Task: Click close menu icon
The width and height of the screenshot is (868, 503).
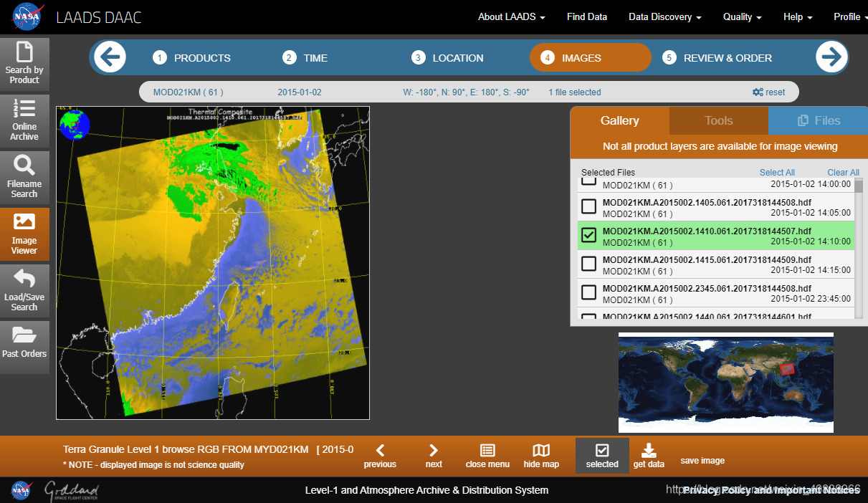Action: pos(487,456)
